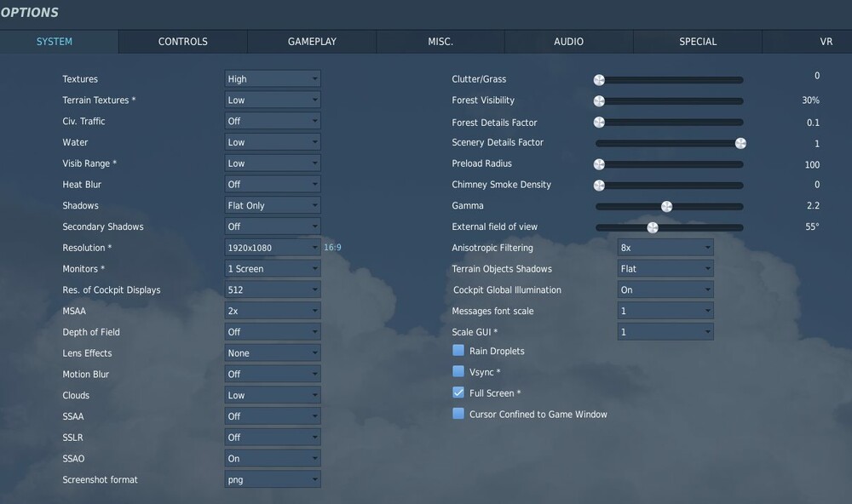Click the Gamma value 2.2
Image resolution: width=852 pixels, height=504 pixels.
(813, 206)
